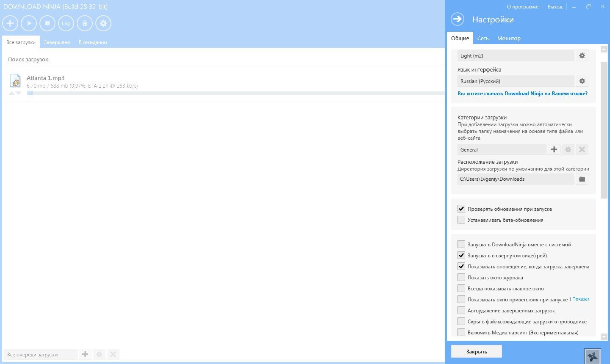
Task: Toggle 'Показывать оповещение, когда загрузка завершена'
Action: pyautogui.click(x=461, y=266)
